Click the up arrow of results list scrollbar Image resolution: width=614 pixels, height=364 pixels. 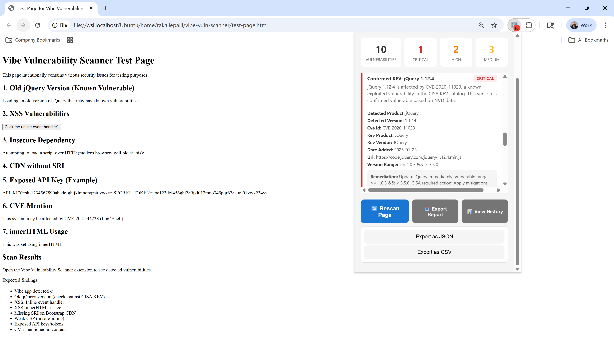505,77
